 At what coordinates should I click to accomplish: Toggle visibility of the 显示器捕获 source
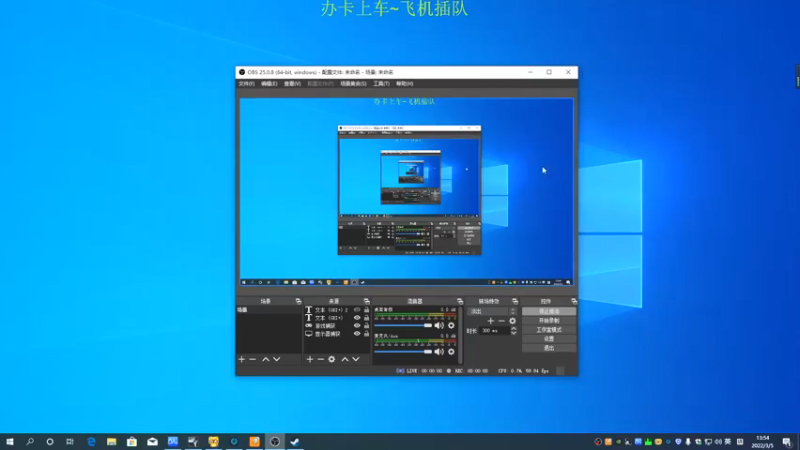[x=357, y=334]
